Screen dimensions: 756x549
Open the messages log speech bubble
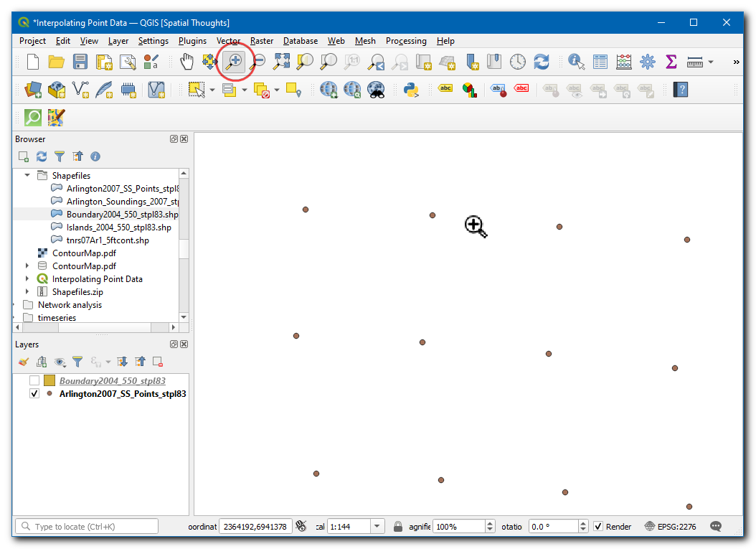pyautogui.click(x=716, y=526)
